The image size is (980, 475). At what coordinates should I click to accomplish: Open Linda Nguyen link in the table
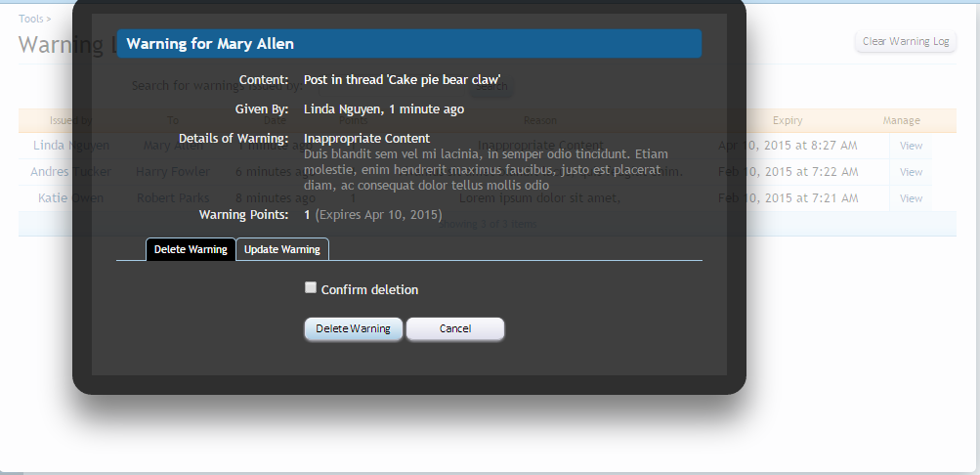click(70, 145)
